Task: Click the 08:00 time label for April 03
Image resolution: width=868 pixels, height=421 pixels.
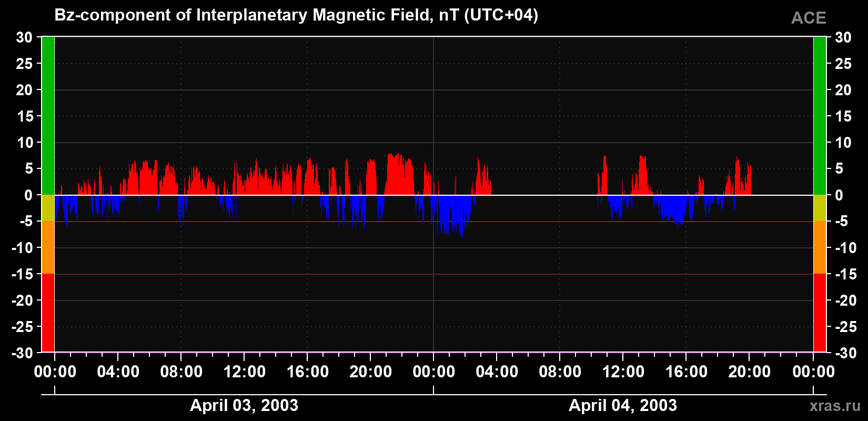Action: pyautogui.click(x=181, y=372)
